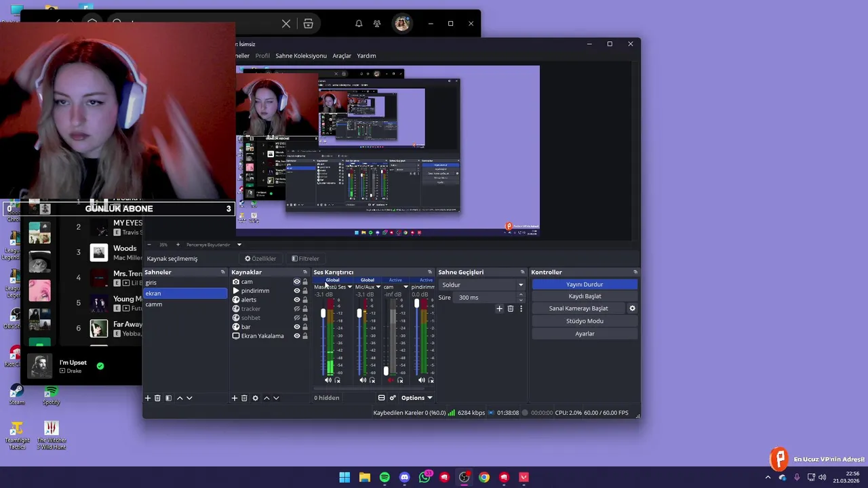Screen dimensions: 868x488
Task: Hide the bar source with its eye icon
Action: click(296, 327)
